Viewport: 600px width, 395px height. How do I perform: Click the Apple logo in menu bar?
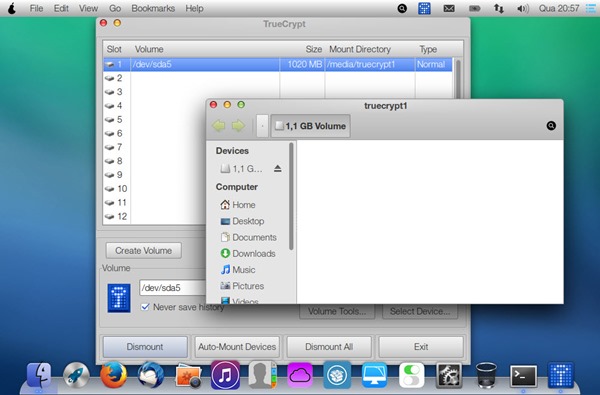point(12,8)
